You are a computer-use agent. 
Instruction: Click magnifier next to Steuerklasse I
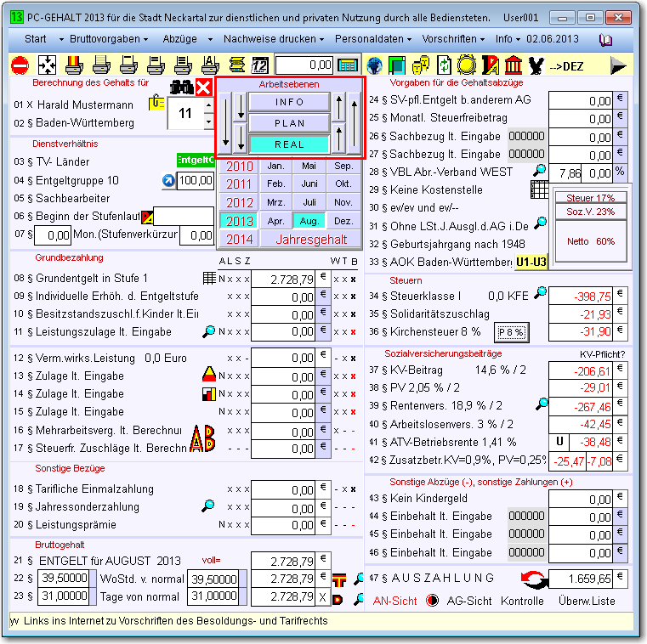pyautogui.click(x=539, y=294)
